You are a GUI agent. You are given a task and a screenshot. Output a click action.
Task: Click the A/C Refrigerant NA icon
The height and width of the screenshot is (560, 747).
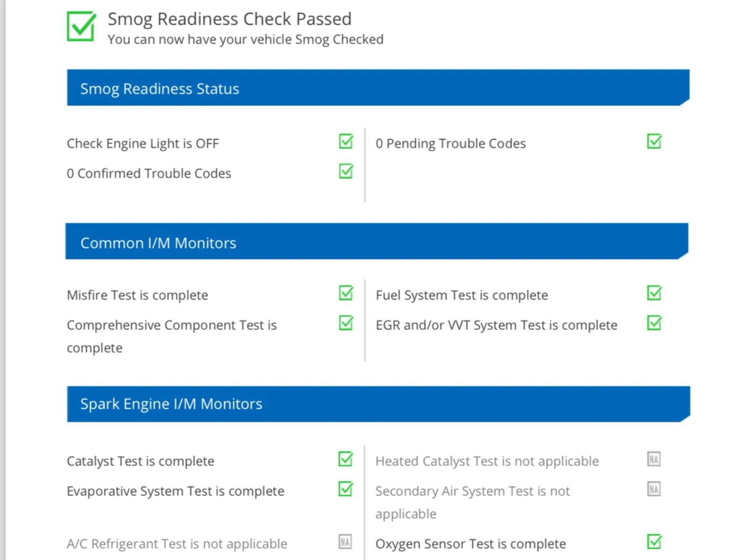click(345, 542)
